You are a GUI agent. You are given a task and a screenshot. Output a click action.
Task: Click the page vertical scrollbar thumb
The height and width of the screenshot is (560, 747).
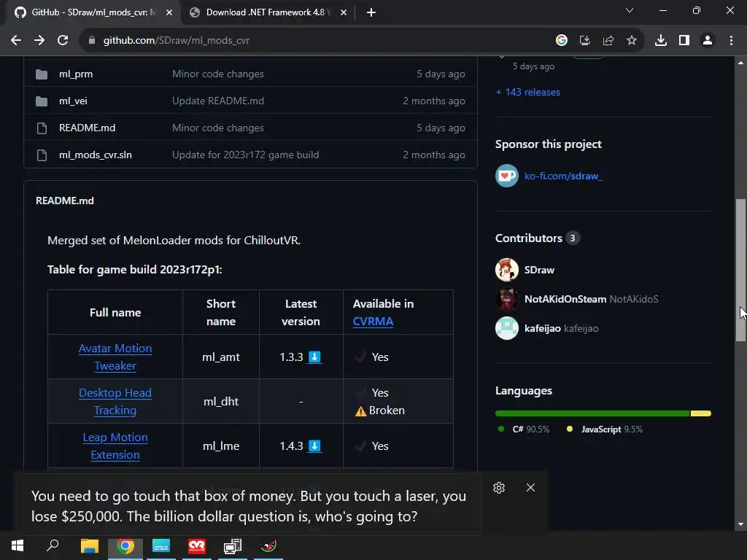coord(740,270)
